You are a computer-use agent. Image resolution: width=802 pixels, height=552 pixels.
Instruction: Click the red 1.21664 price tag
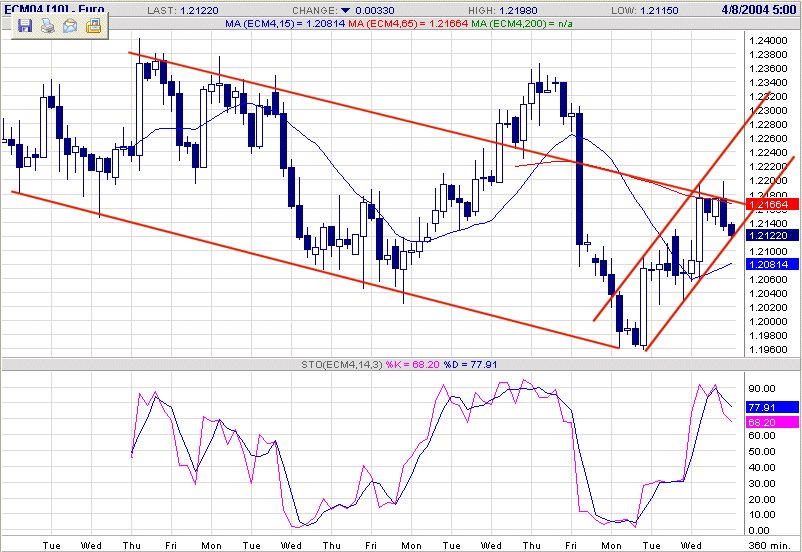[771, 205]
